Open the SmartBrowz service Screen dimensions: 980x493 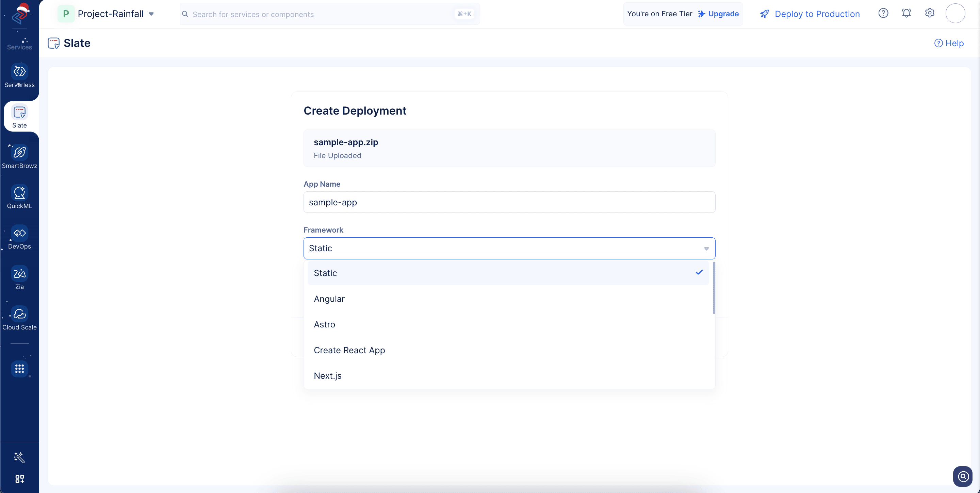(x=19, y=157)
